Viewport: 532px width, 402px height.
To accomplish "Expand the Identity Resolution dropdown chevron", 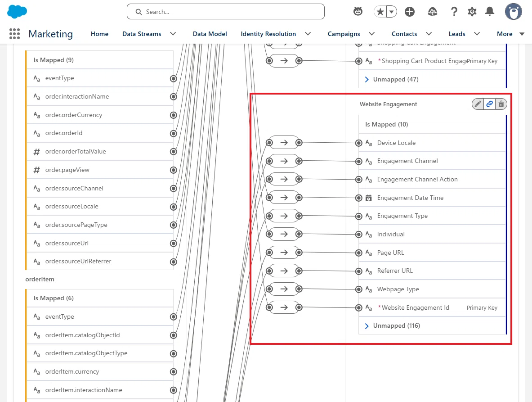I will pos(308,34).
